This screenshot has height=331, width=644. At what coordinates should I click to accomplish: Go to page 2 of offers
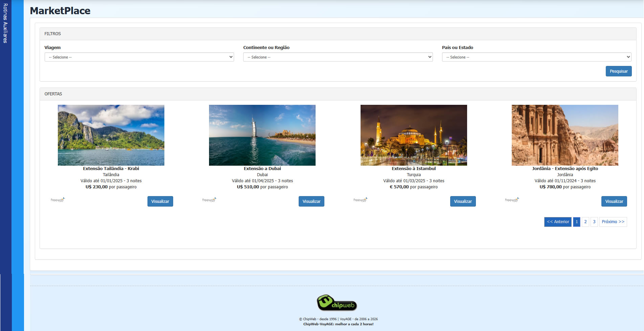click(585, 222)
